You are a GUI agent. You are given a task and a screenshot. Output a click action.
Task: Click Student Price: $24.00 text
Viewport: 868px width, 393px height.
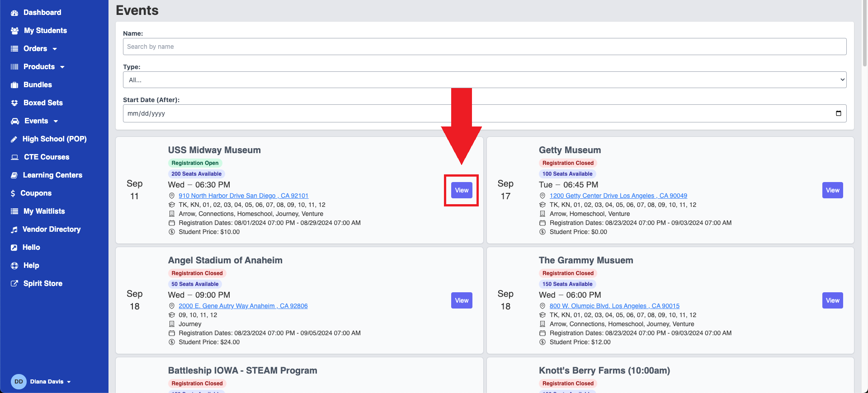point(209,342)
